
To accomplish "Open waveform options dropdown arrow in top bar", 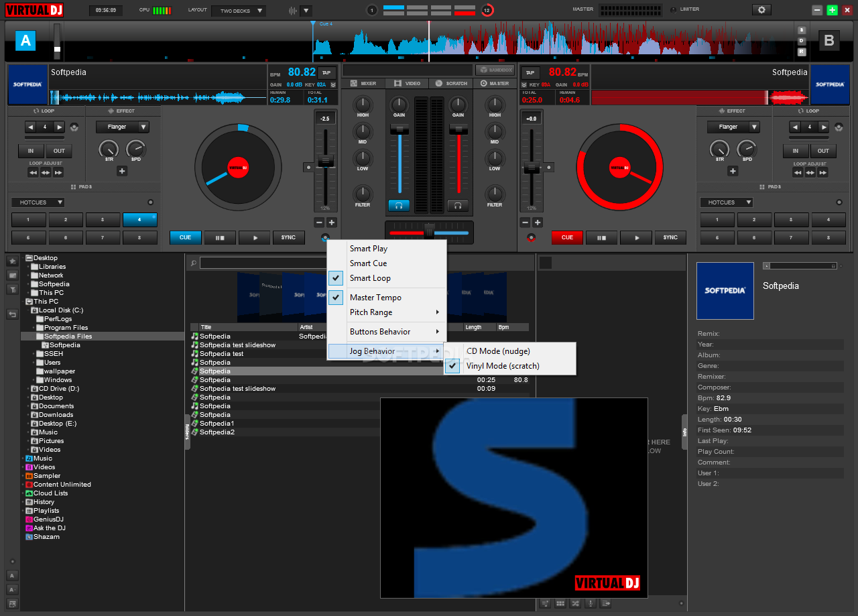I will [306, 10].
